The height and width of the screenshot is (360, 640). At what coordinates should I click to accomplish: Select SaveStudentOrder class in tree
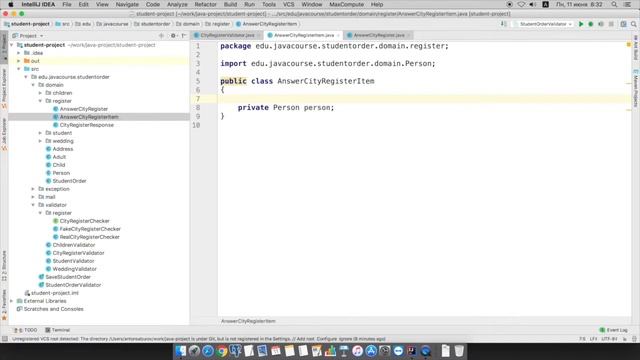pos(64,277)
